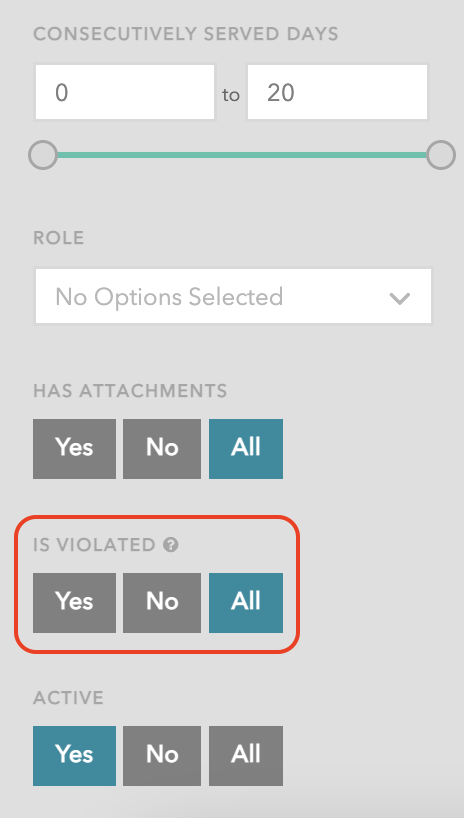Viewport: 464px width, 818px height.
Task: Open the Is Violated help question-mark icon
Action: point(171,545)
